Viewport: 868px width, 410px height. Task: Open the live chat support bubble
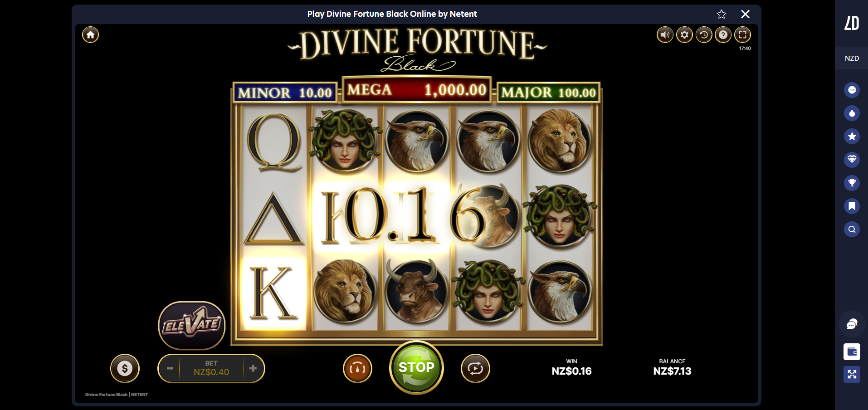pyautogui.click(x=852, y=324)
